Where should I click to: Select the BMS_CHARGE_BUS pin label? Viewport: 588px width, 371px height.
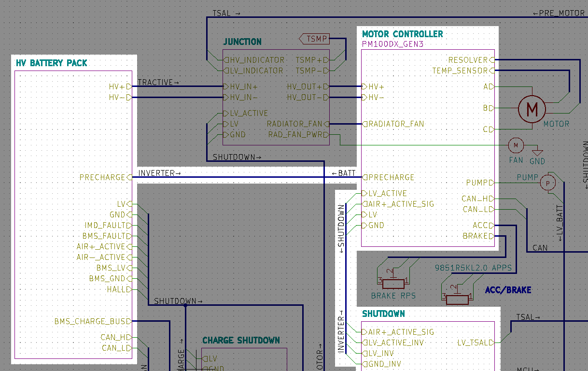(x=92, y=321)
